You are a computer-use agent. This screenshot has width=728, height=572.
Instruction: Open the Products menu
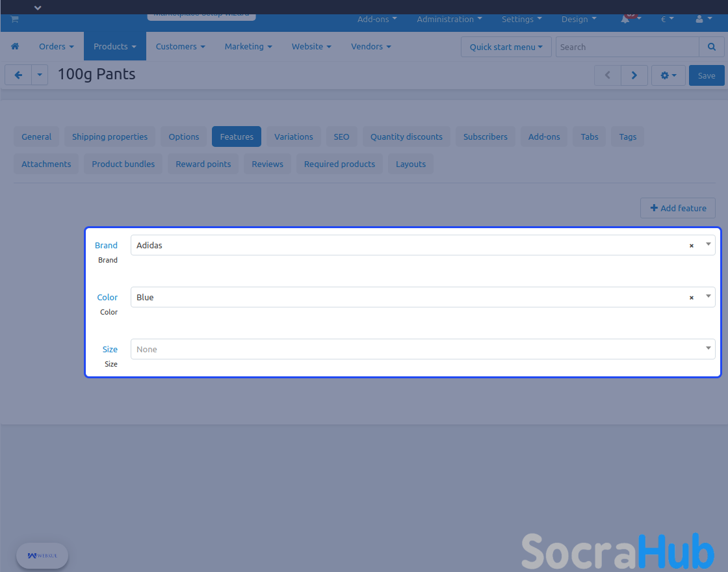point(114,47)
